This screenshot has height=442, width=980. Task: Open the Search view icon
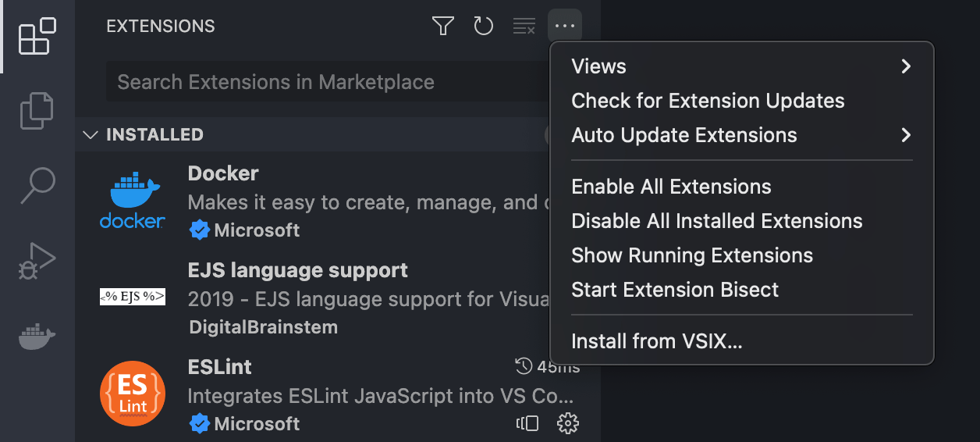tap(37, 185)
